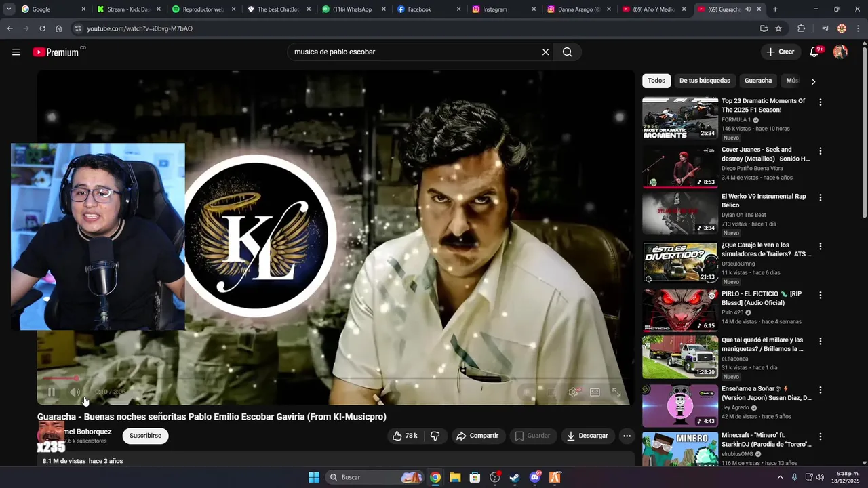Open Chrome media controls icon

coord(825,28)
